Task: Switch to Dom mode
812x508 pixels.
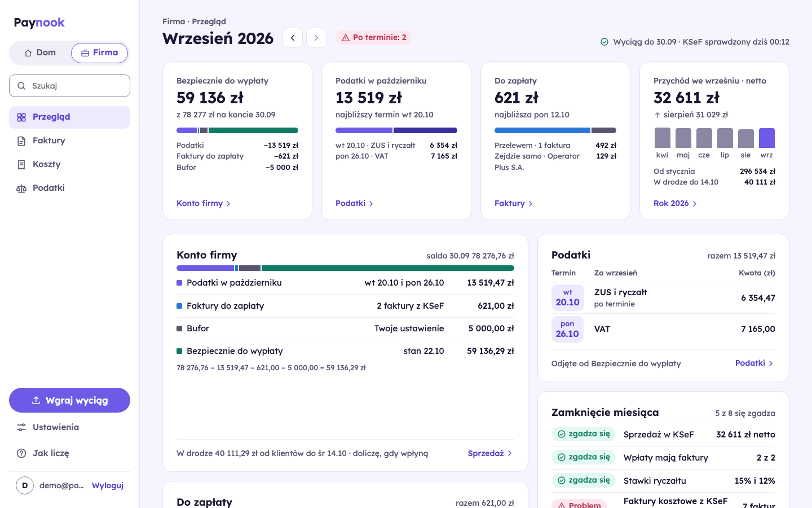Action: [40, 53]
